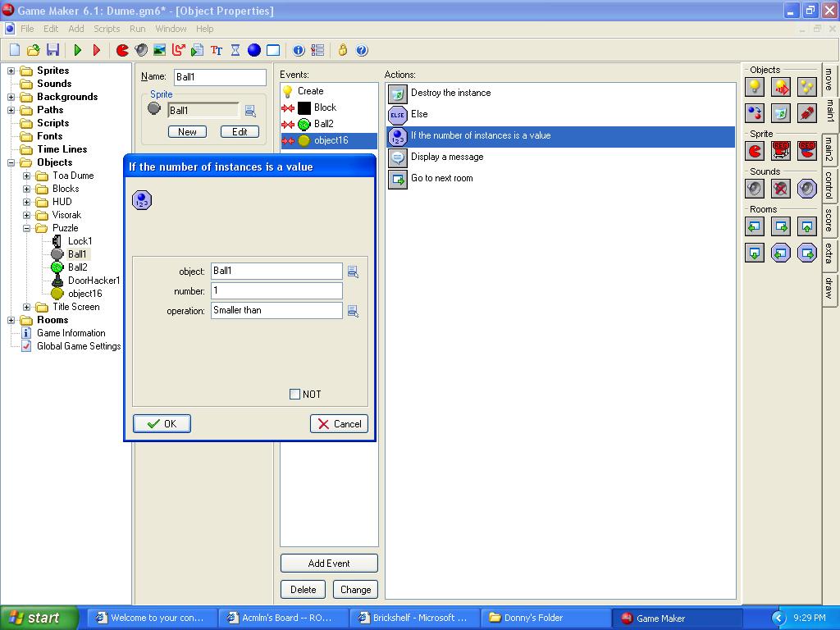Toggle the NOT checkbox

point(295,395)
